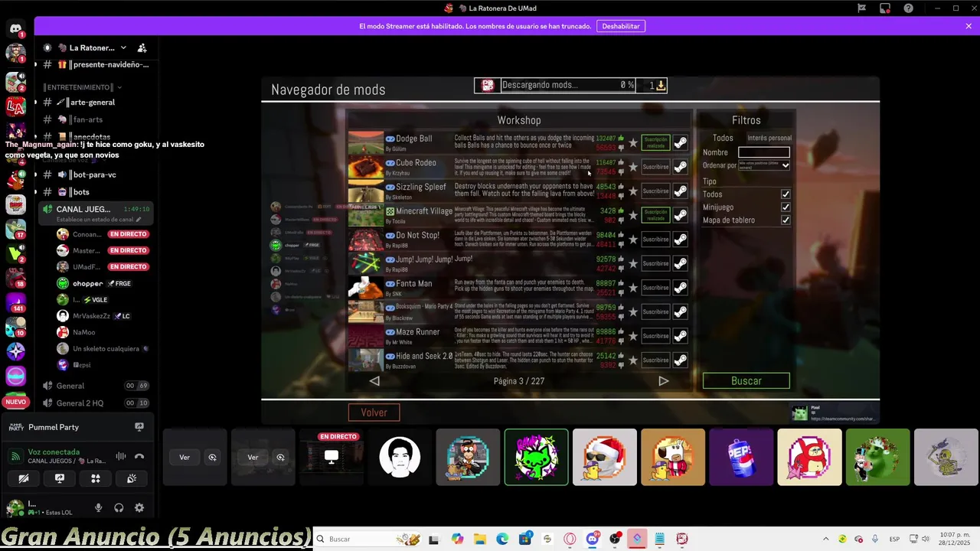Click Deshabilitar streamer mode button
The image size is (980, 551).
coord(621,26)
